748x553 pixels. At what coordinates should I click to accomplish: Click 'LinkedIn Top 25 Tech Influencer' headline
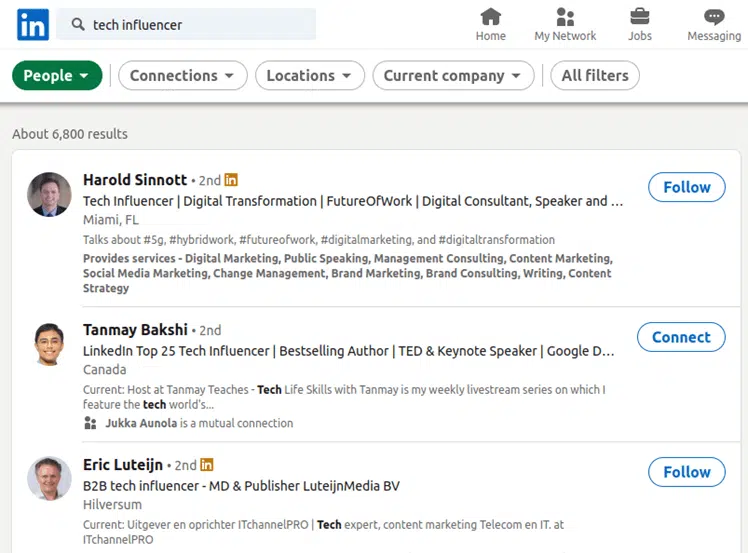click(x=349, y=351)
